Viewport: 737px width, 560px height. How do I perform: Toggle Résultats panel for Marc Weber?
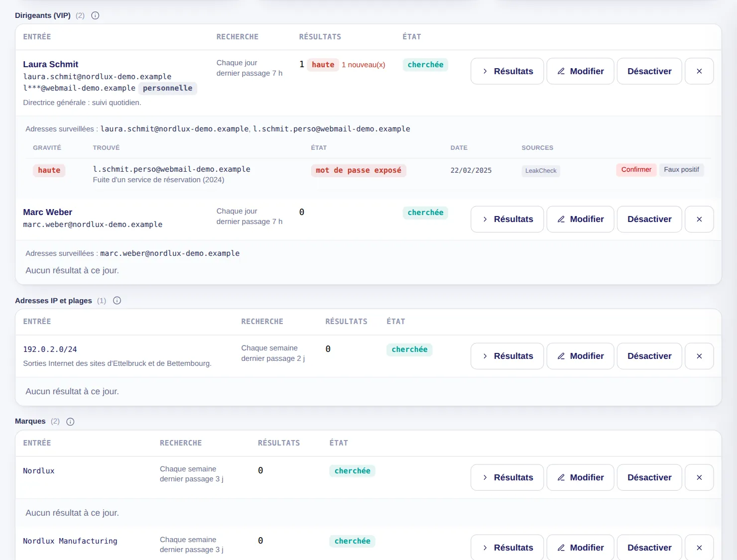(x=507, y=219)
